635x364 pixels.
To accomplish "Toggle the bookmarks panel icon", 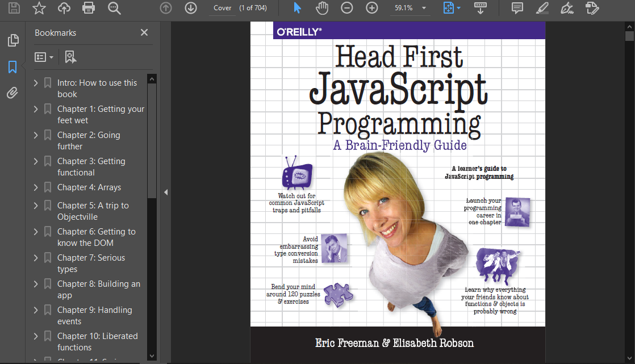I will point(12,67).
